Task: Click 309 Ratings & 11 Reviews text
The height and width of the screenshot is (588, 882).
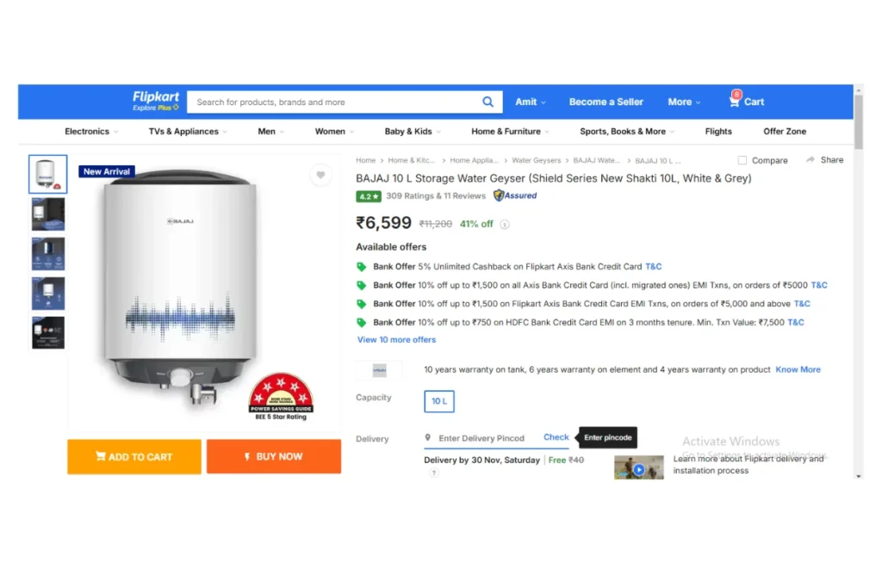Action: coord(435,196)
